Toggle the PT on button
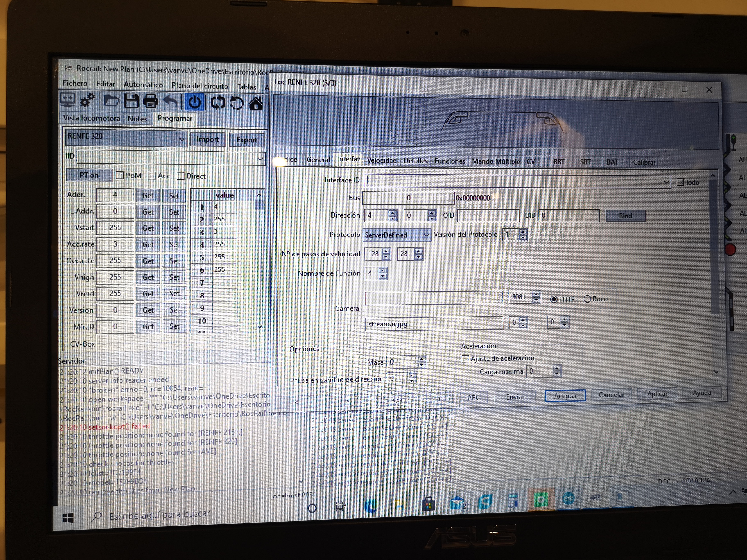Image resolution: width=747 pixels, height=560 pixels. tap(89, 175)
